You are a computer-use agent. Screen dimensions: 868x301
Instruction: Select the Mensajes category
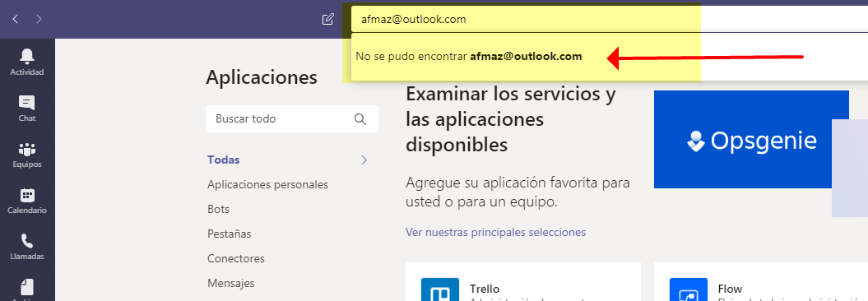tap(231, 283)
